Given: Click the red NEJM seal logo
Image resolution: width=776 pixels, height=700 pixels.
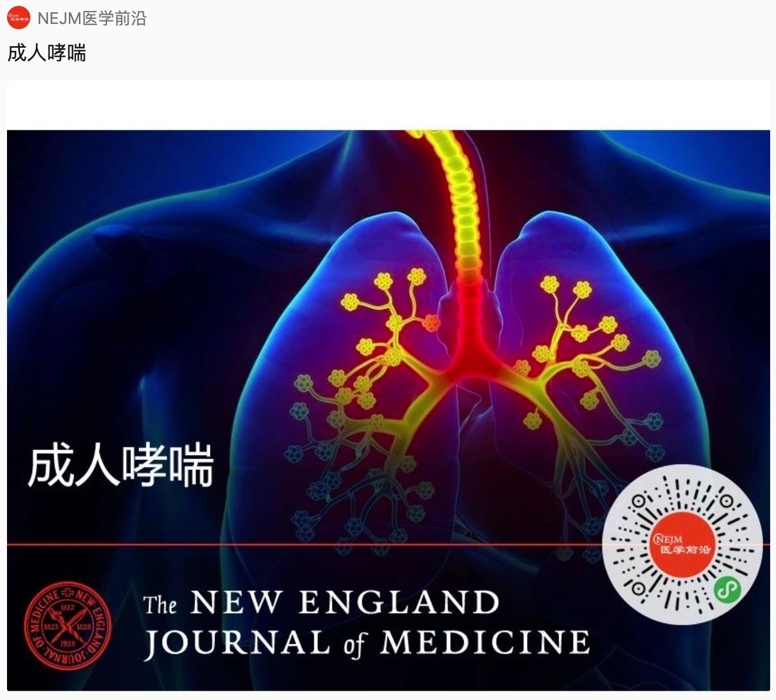Looking at the screenshot, I should [x=67, y=626].
